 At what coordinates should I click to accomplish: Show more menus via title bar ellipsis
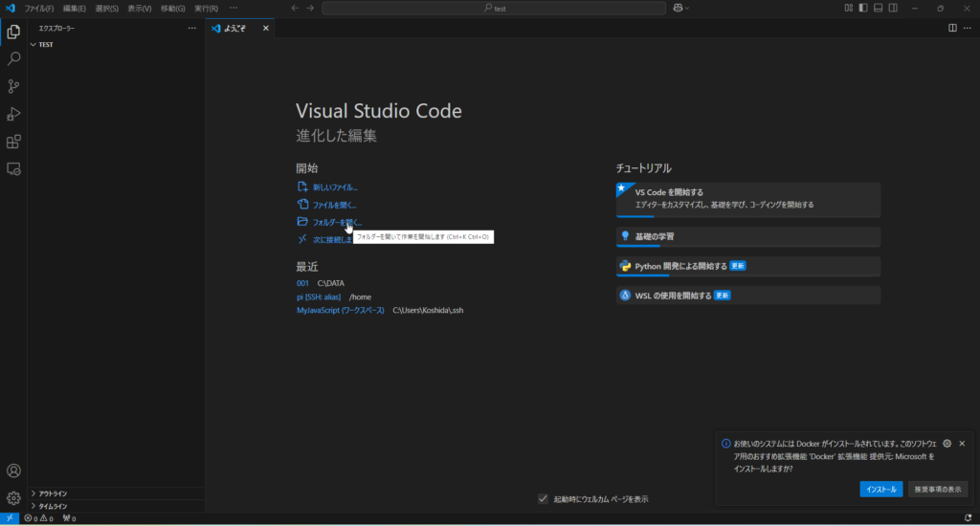[x=234, y=8]
